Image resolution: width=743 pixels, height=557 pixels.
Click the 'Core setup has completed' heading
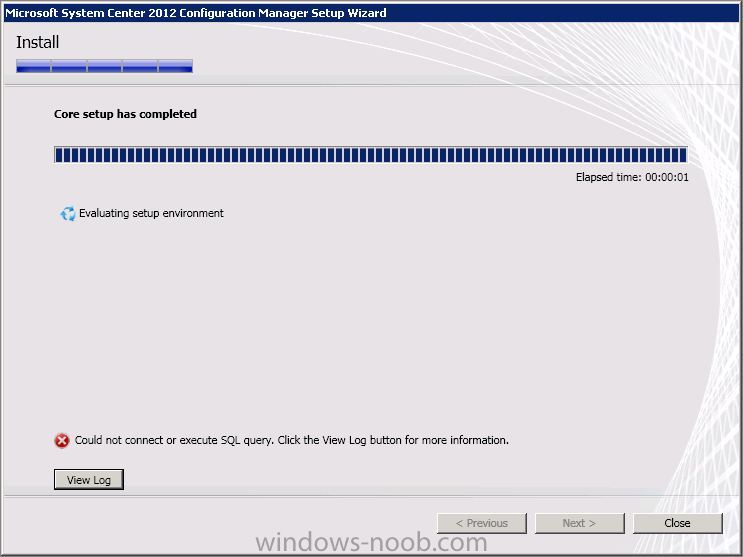click(125, 114)
